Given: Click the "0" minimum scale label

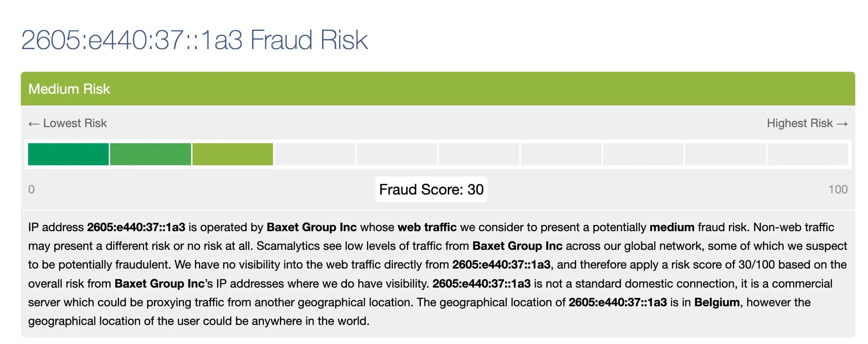Looking at the screenshot, I should pyautogui.click(x=31, y=189).
